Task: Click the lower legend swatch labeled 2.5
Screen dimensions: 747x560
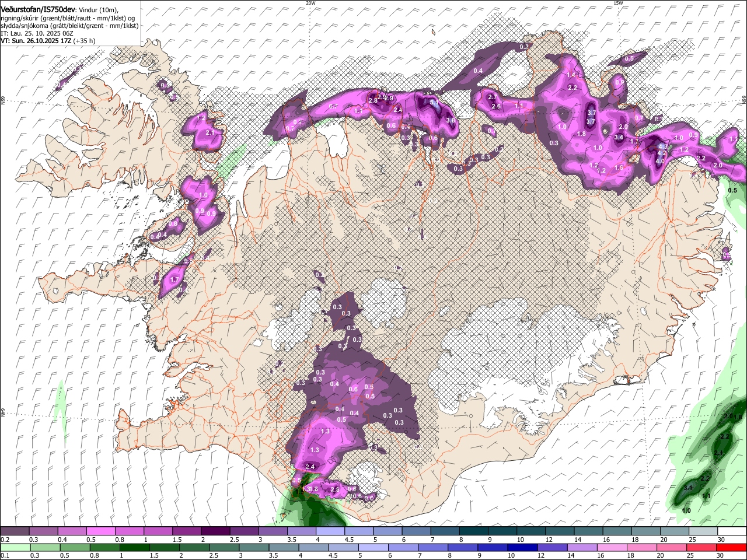Action: [224, 547]
